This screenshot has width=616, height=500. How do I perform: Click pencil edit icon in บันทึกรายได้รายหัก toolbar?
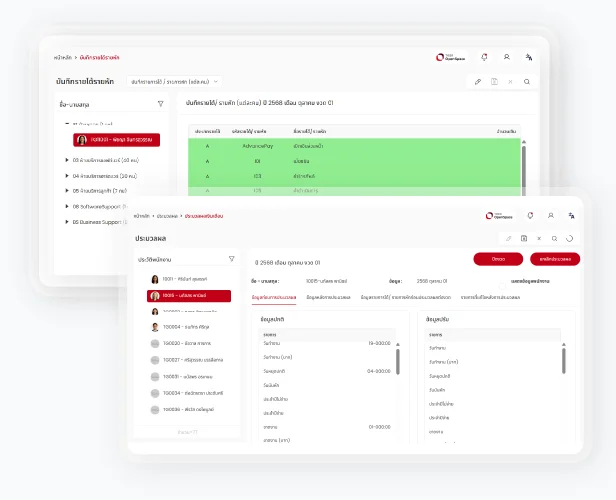coord(478,82)
